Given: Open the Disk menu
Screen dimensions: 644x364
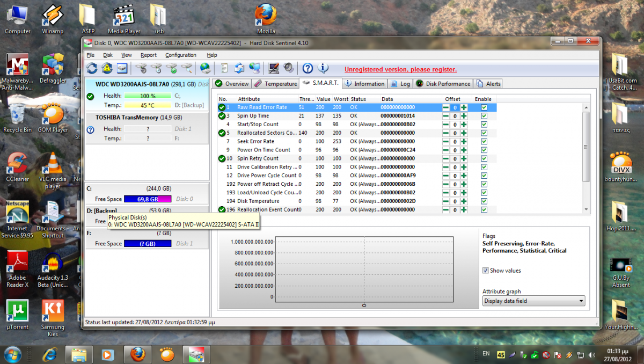Looking at the screenshot, I should coord(108,55).
